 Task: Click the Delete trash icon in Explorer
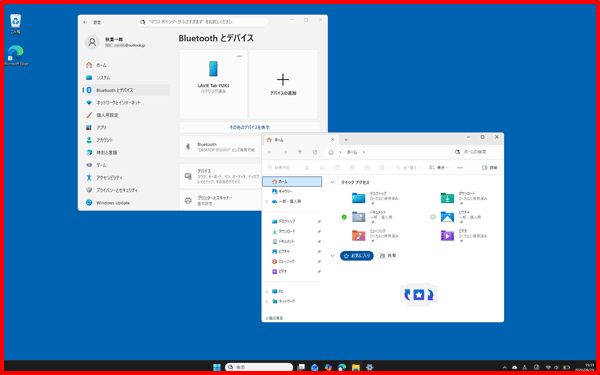click(x=382, y=168)
